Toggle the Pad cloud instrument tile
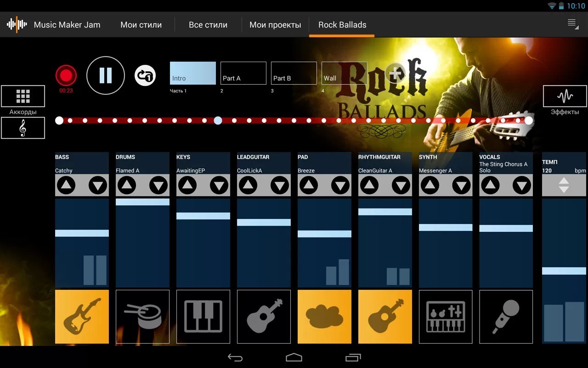 coord(324,316)
